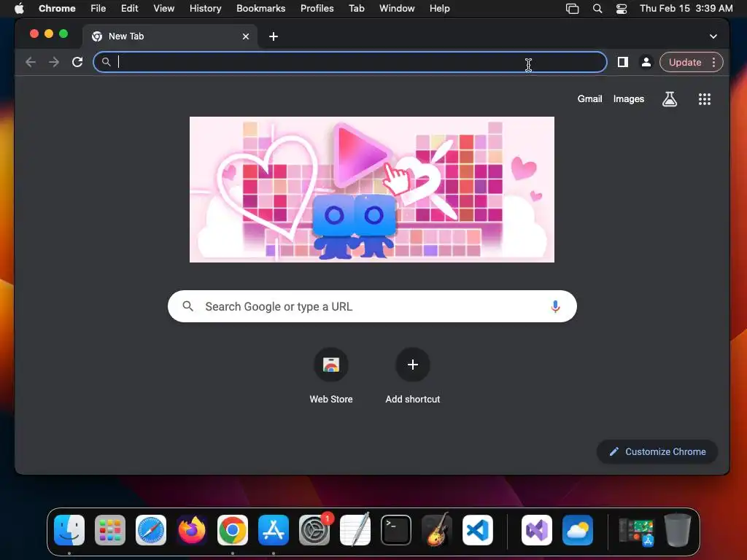Open the Chrome three-dot menu
The height and width of the screenshot is (560, 747).
(713, 62)
